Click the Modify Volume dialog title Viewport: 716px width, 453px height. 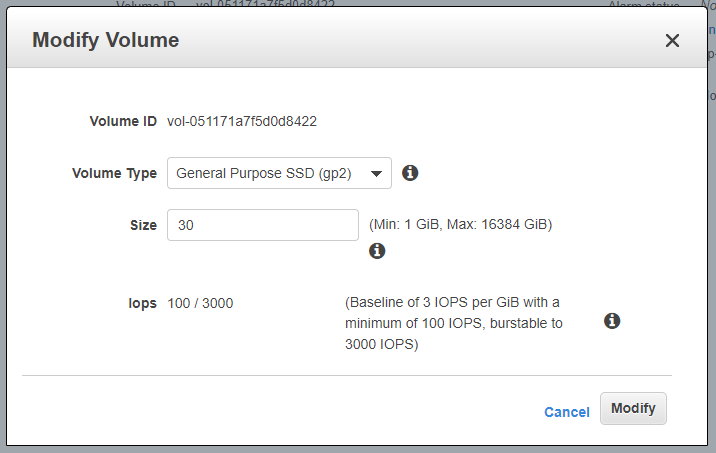[105, 40]
